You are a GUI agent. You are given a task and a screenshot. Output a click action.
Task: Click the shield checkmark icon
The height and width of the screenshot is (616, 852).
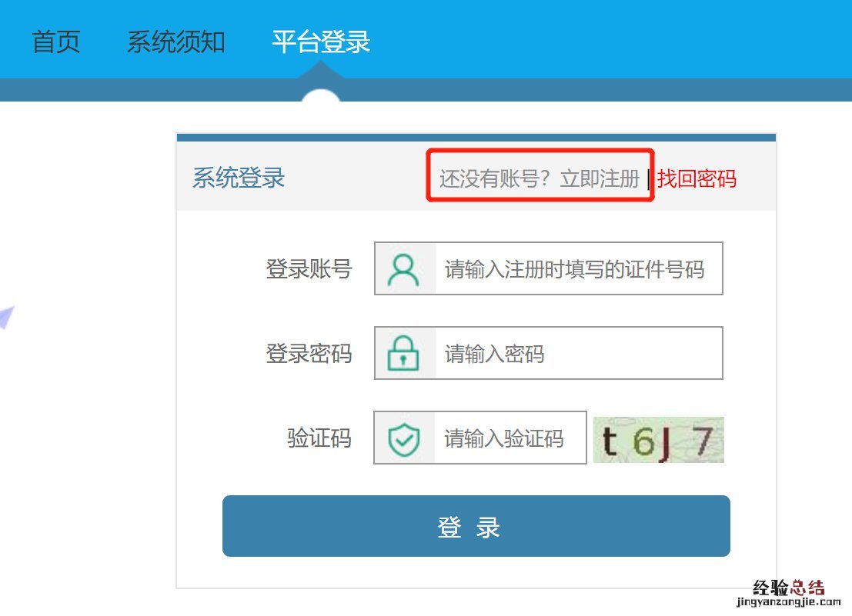click(404, 438)
